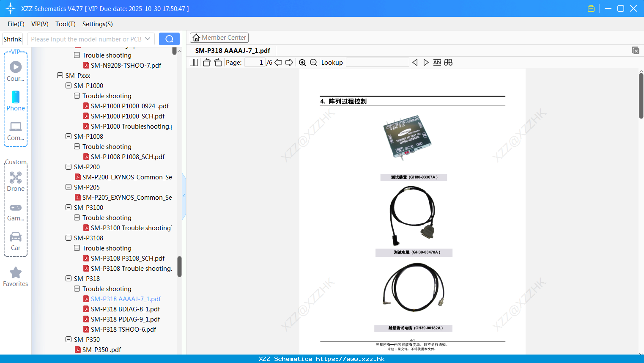Collapse the SM-P1008 node
The height and width of the screenshot is (363, 644).
[69, 136]
